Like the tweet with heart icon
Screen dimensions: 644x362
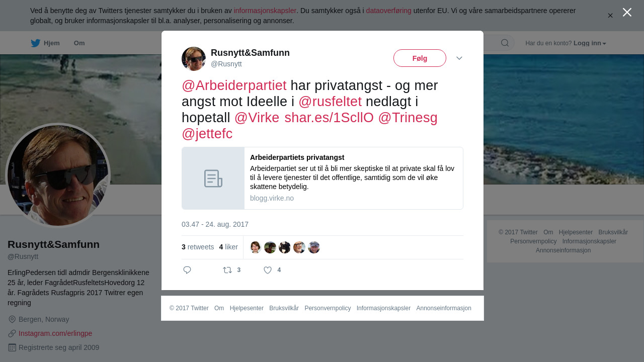pos(268,270)
